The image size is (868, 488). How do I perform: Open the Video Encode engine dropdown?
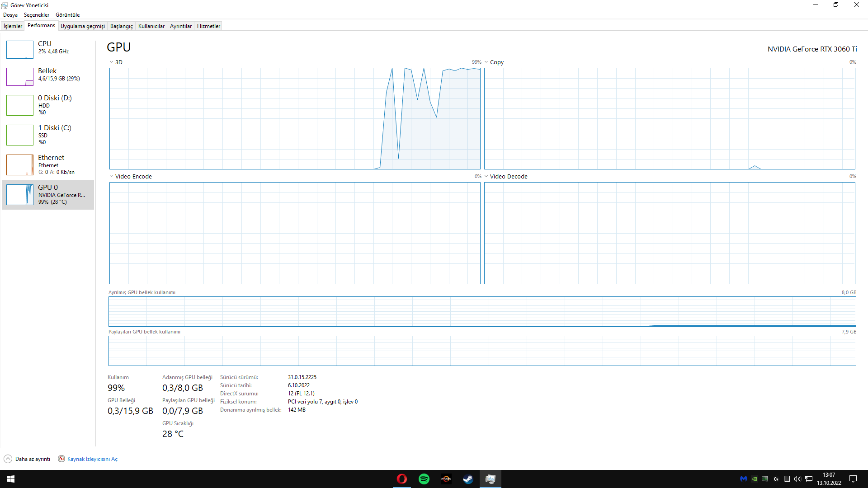[x=112, y=177]
